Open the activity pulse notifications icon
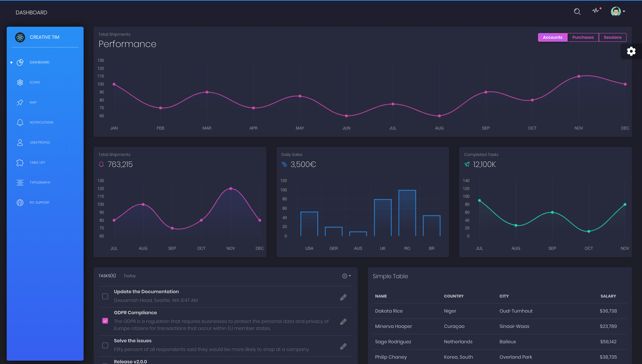Viewport: 642px width, 364px height. (596, 11)
